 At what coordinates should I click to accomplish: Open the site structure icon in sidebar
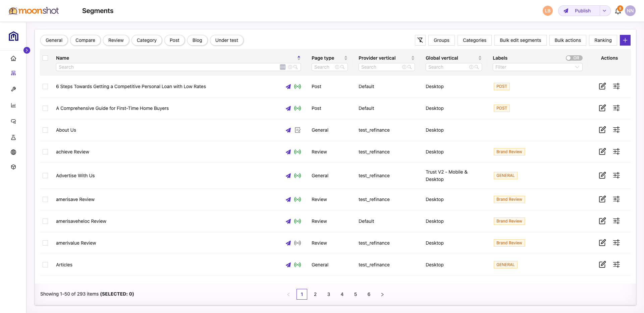click(13, 73)
